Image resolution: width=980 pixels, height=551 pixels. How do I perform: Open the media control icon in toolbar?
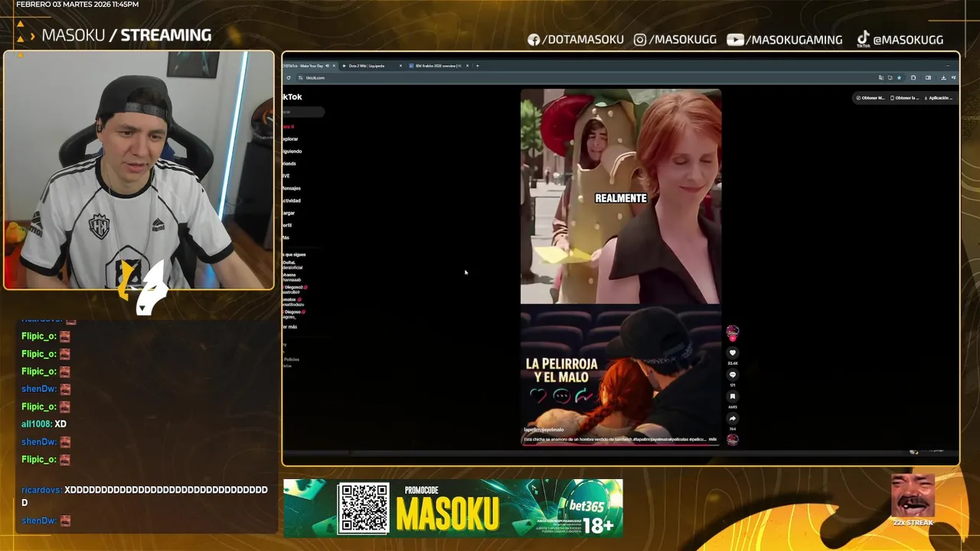tap(953, 77)
